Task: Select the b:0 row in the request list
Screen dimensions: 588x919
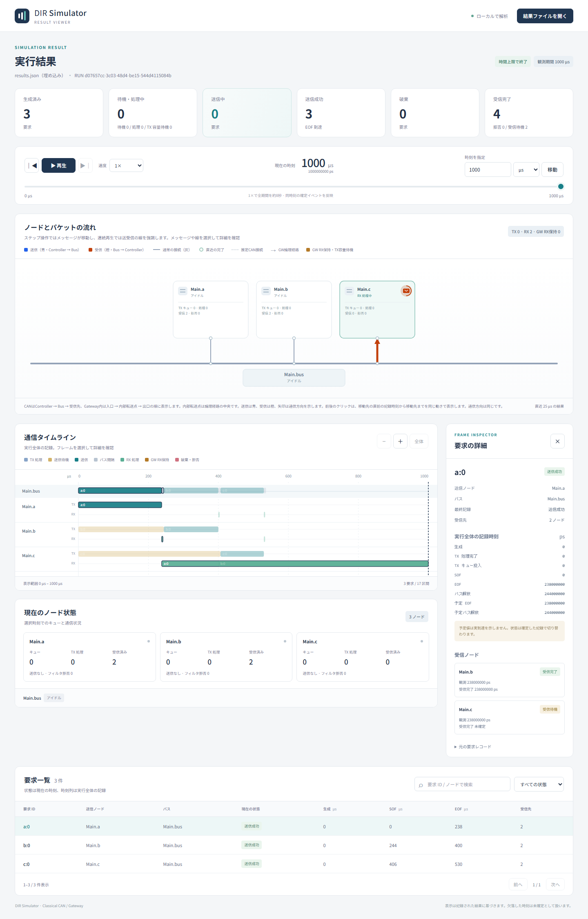Action: [x=294, y=845]
